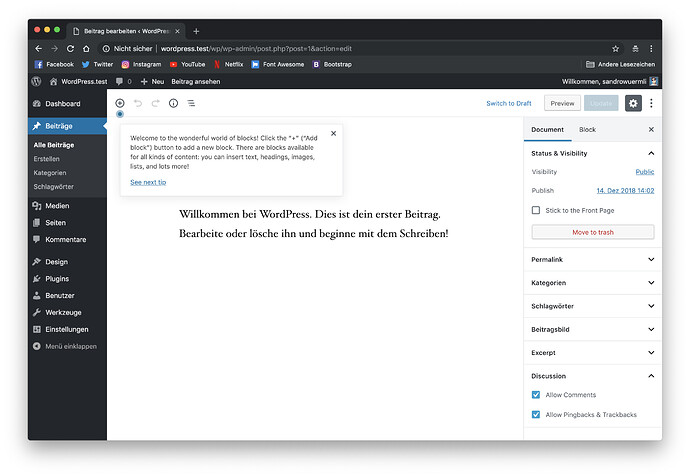690x476 pixels.
Task: Expand the Kategorien panel
Action: point(593,283)
